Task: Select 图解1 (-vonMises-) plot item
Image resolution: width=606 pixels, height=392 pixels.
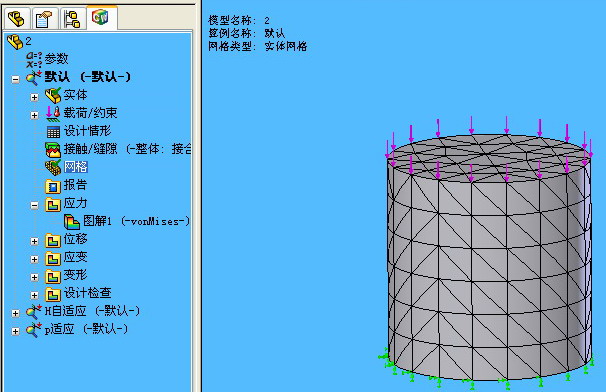Action: click(x=136, y=221)
